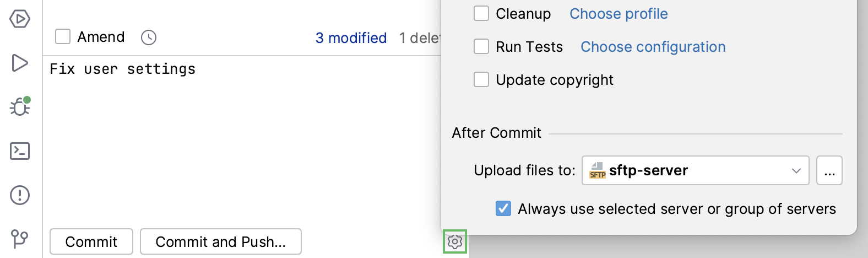Open the Problems tool window
The height and width of the screenshot is (258, 868).
(x=20, y=195)
